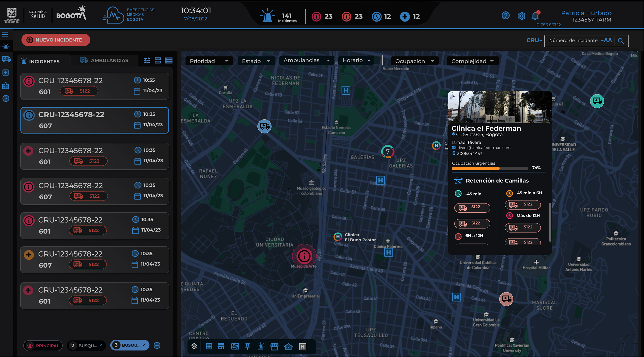Switch to compact table view icon
644x357 pixels.
(169, 60)
